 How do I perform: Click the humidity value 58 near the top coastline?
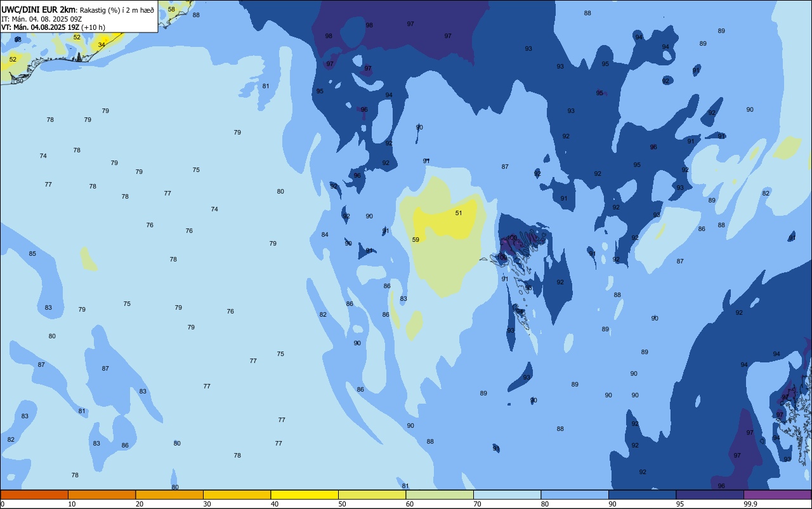(x=171, y=9)
